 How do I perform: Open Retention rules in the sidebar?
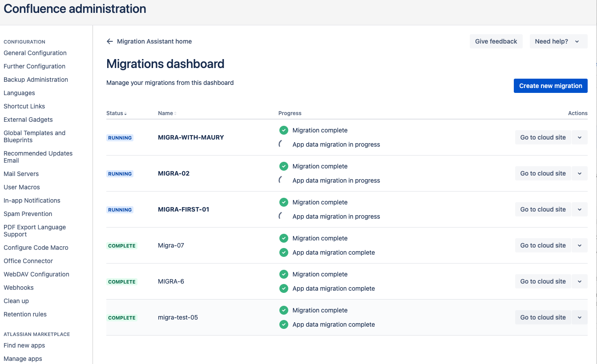25,314
